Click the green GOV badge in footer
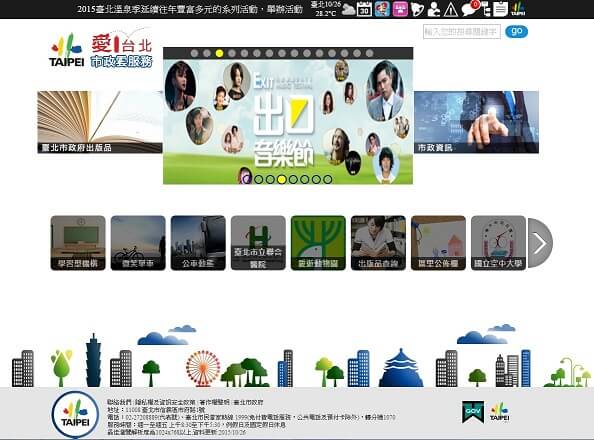 473,412
